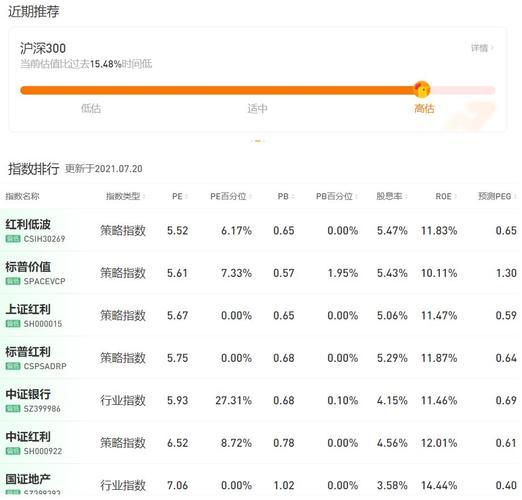
Task: Sort by PE column header
Action: click(180, 196)
